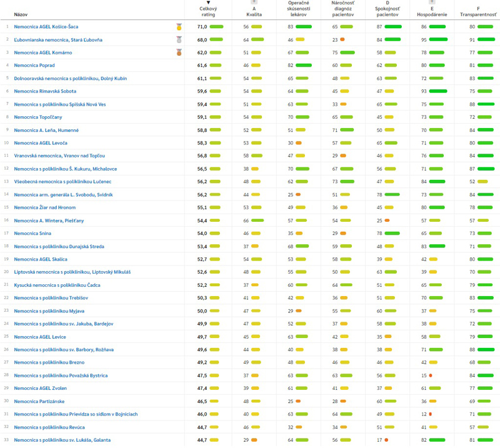Viewport: 500px width, 448px height.
Task: Click Kvalita score 66 in the Piešťany row
Action: (246, 221)
